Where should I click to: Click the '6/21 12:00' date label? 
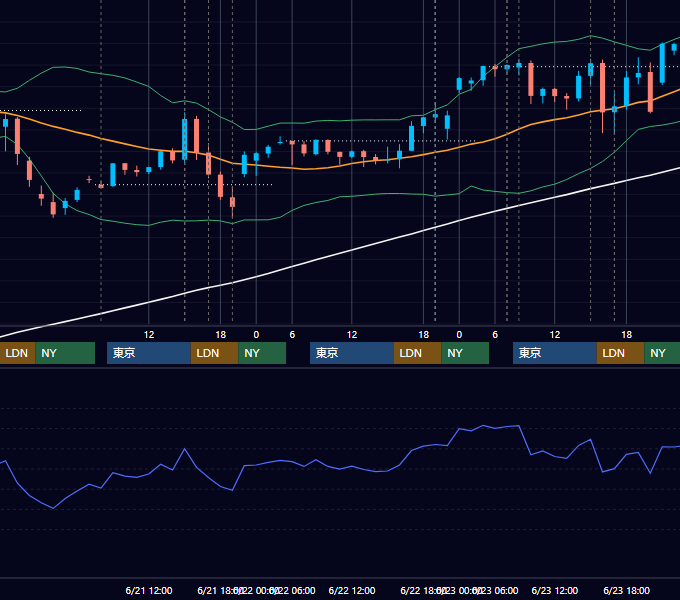(149, 590)
